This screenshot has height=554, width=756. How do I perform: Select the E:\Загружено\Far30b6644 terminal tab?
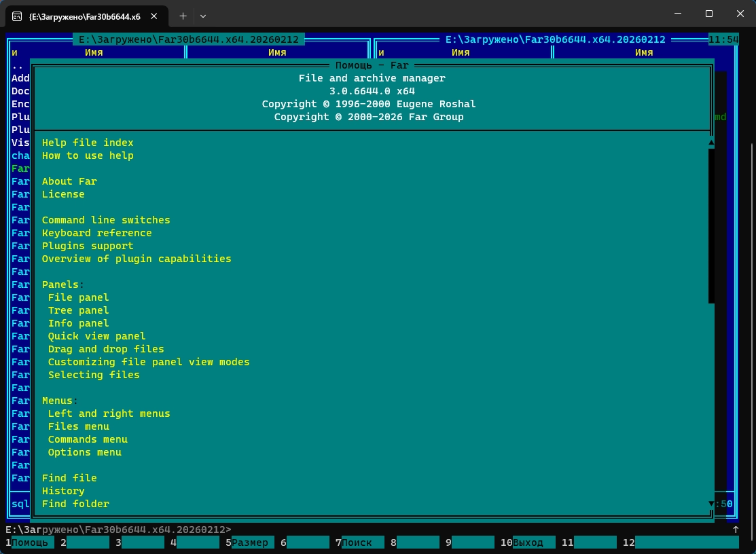pyautogui.click(x=87, y=16)
